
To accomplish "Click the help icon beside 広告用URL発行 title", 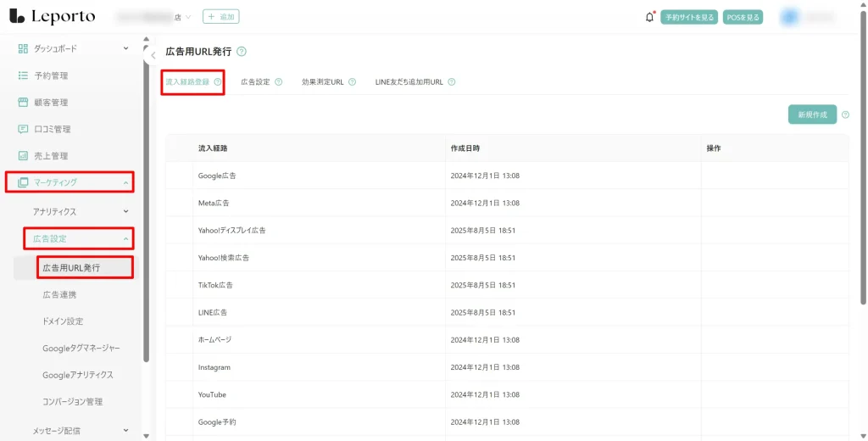I will click(x=242, y=52).
